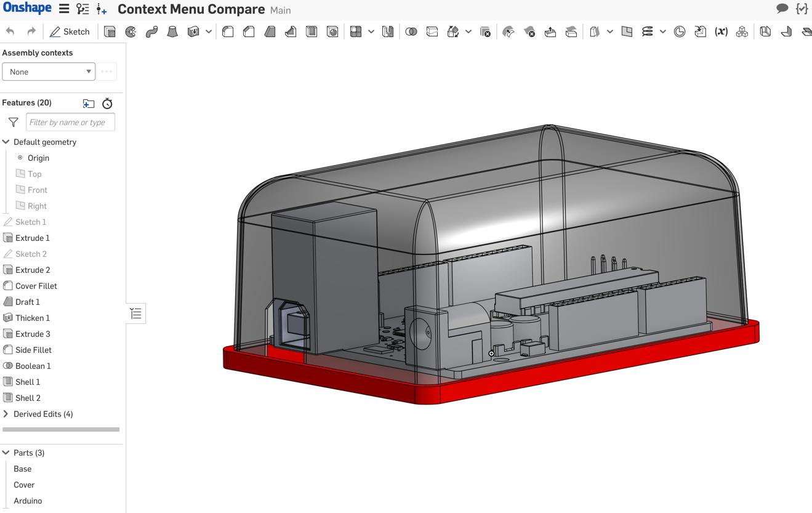Select the Arduino part
The height and width of the screenshot is (513, 812).
click(28, 501)
